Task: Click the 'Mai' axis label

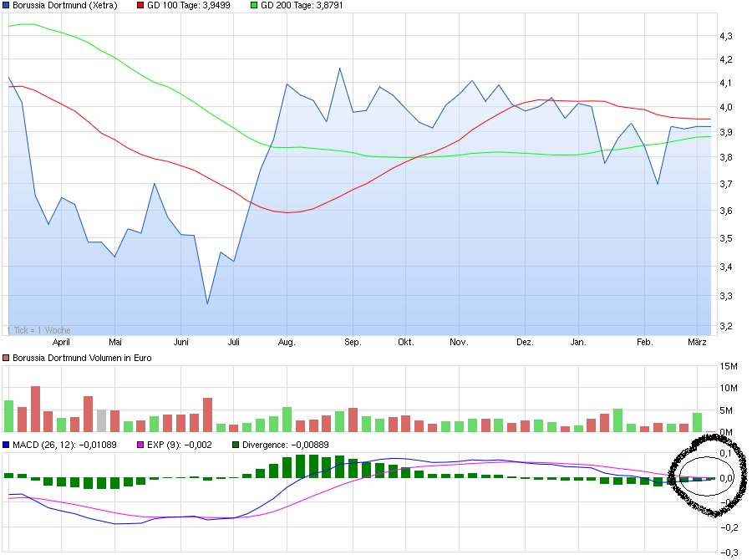Action: [115, 342]
